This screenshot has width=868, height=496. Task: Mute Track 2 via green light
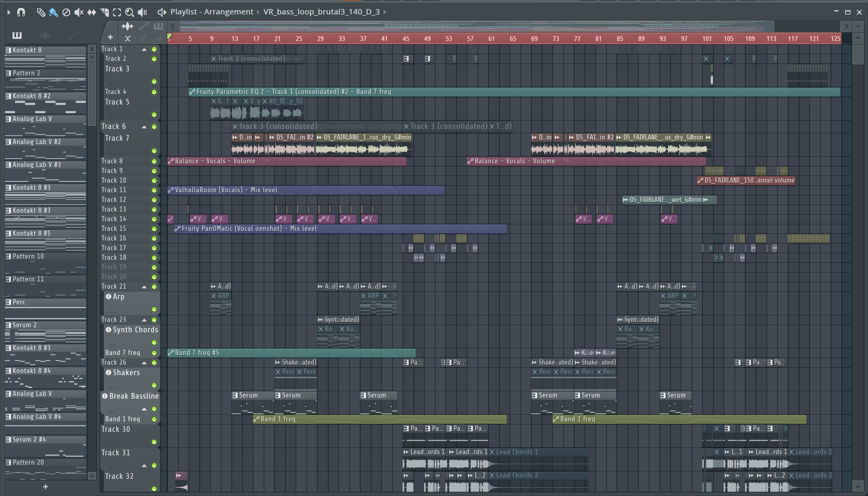tap(154, 59)
